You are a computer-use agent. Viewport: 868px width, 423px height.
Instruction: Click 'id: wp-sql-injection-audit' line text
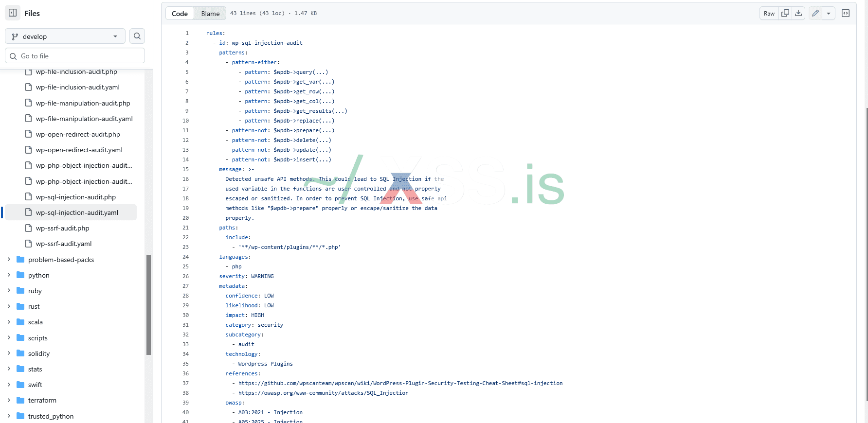coord(261,43)
